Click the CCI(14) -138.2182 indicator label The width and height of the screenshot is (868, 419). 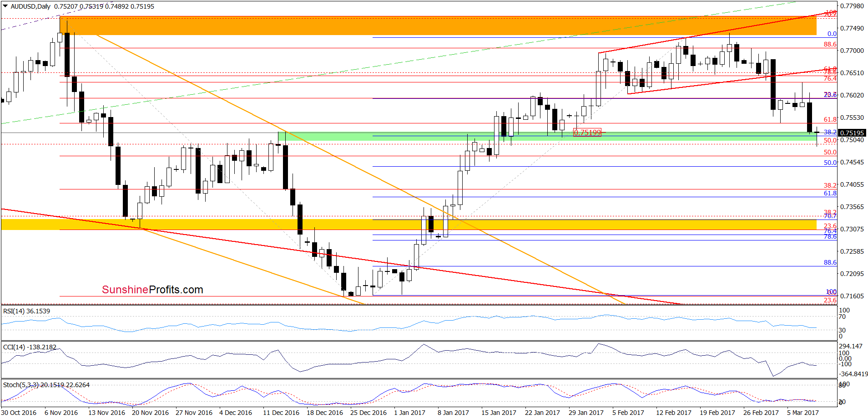pos(30,347)
